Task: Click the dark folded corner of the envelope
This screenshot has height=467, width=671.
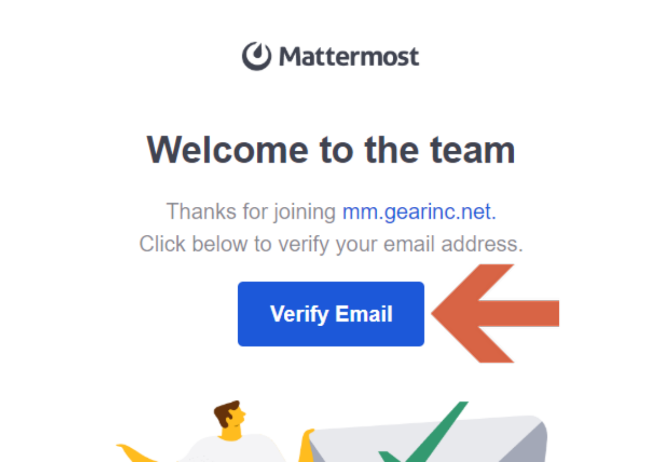Action: coord(526,445)
